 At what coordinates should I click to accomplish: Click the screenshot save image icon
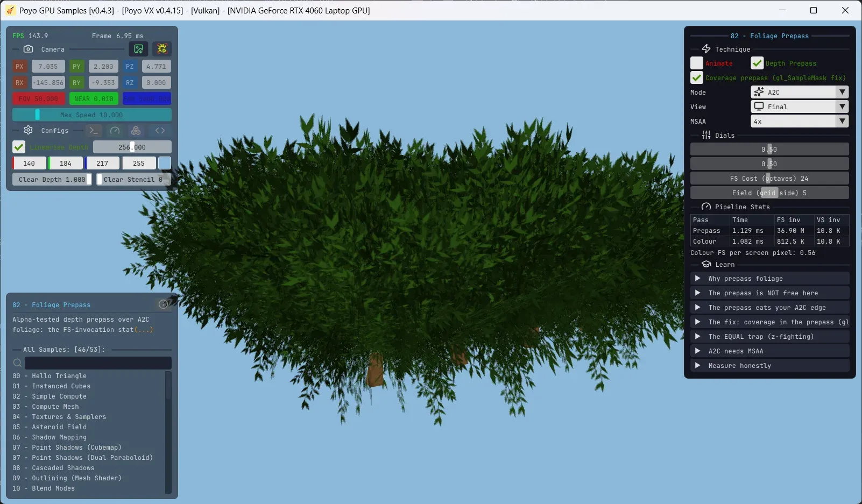[139, 49]
